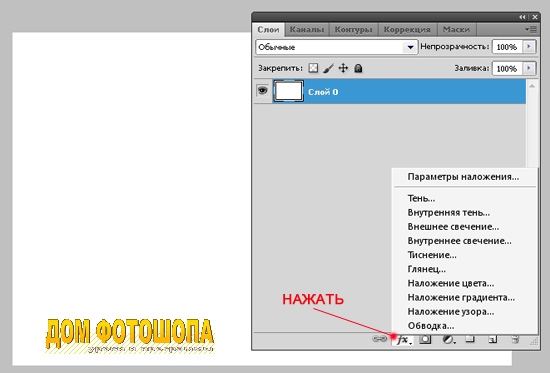
Task: Create a new group with folder icon
Action: 470,339
